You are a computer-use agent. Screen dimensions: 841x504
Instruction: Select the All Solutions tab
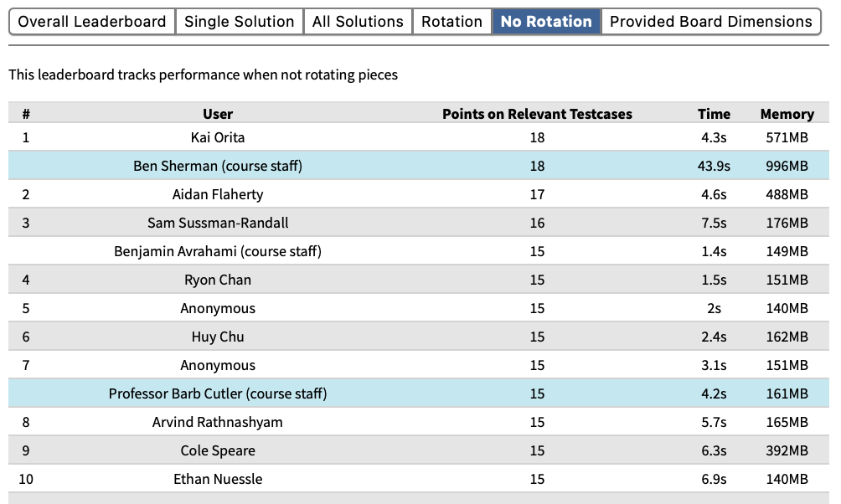click(358, 22)
